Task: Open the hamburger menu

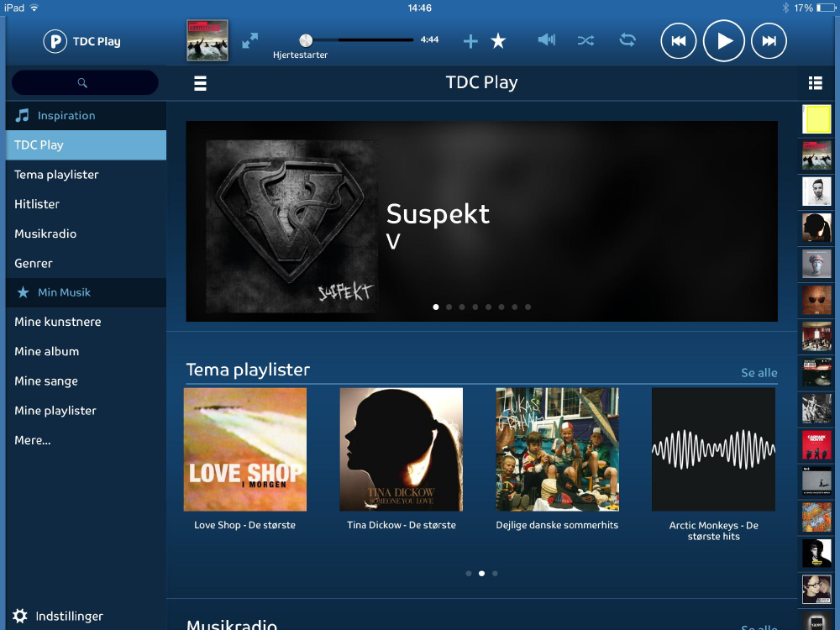Action: click(x=200, y=83)
